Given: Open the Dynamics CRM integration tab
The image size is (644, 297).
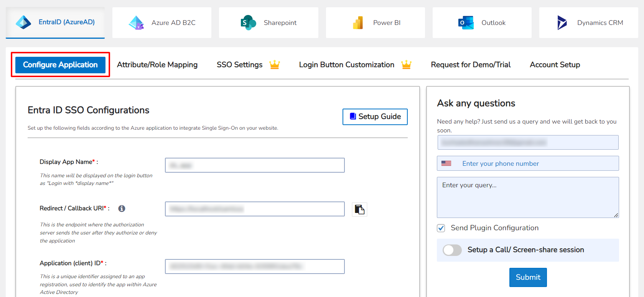Looking at the screenshot, I should [589, 23].
